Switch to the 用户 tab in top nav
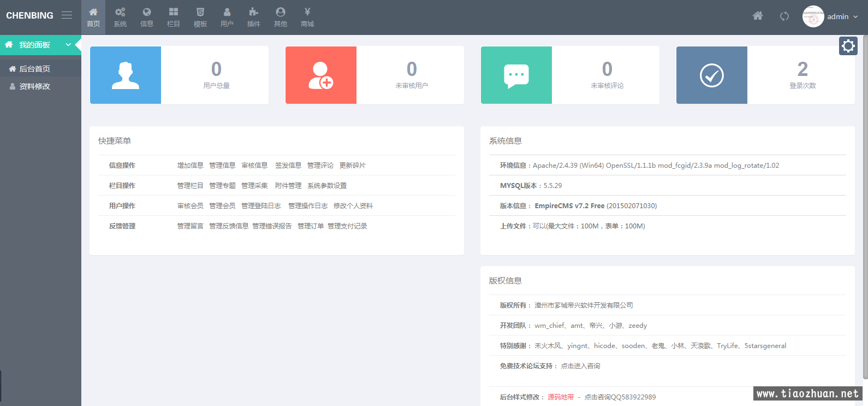Viewport: 868px width, 406px height. pos(227,17)
